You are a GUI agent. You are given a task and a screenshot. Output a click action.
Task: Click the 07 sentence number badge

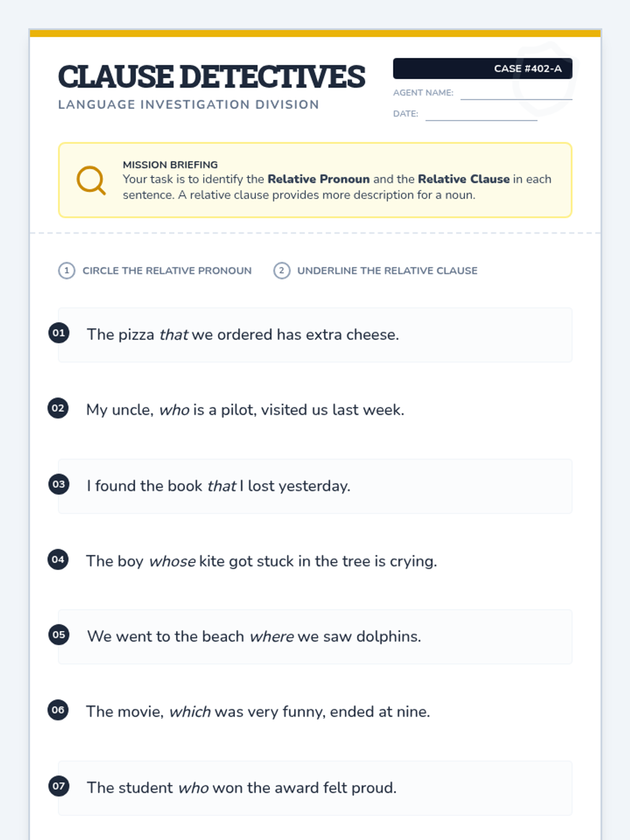tap(59, 786)
